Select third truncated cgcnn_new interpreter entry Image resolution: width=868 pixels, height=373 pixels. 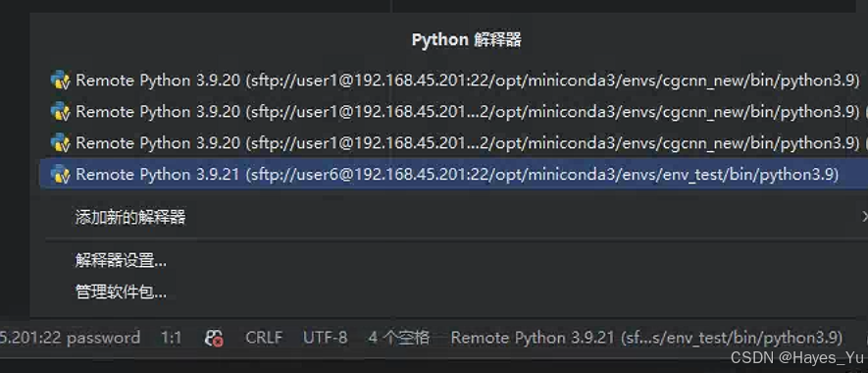[x=454, y=143]
